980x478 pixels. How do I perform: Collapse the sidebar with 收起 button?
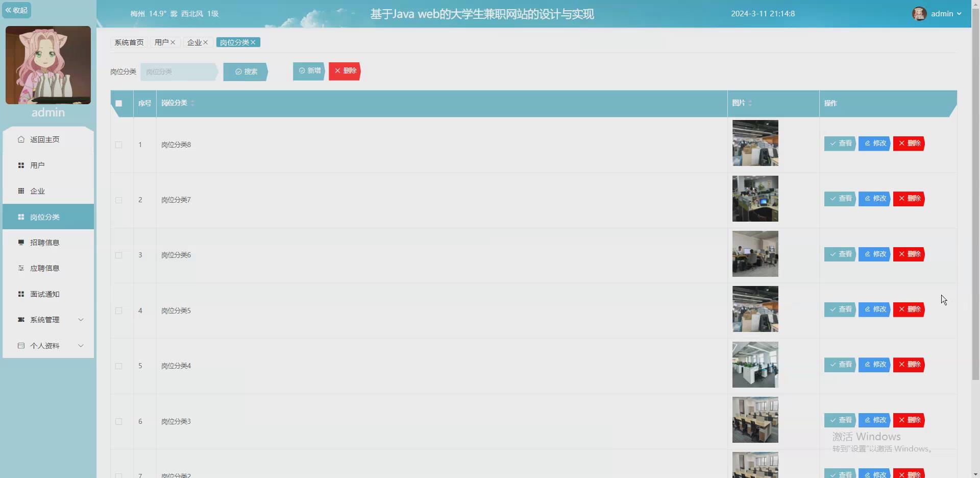click(x=17, y=10)
